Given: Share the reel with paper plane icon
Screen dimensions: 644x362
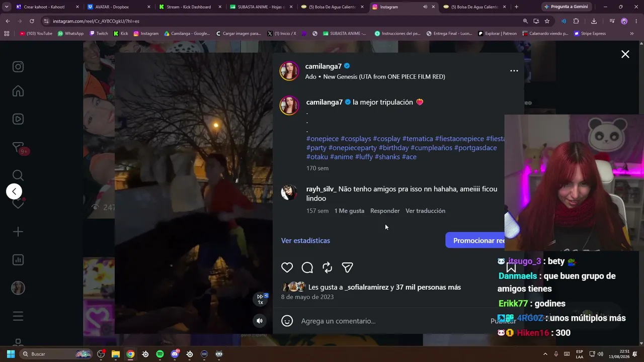Looking at the screenshot, I should point(347,267).
